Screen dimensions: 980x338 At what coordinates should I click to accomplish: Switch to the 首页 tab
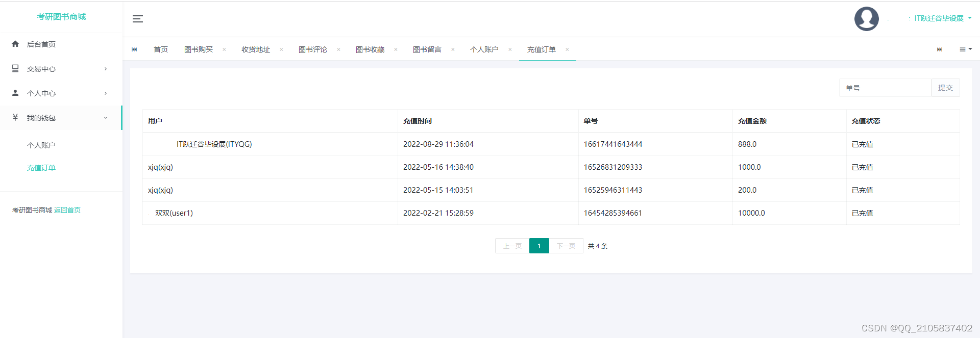161,49
